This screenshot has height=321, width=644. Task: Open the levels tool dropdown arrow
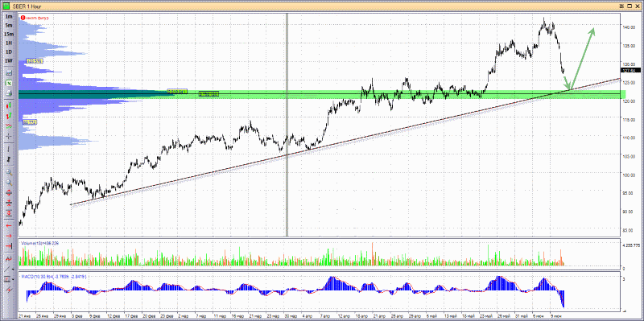click(x=13, y=279)
